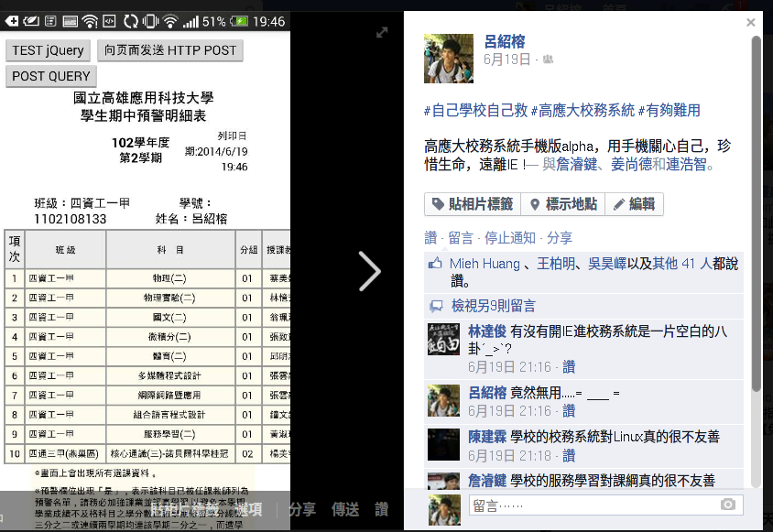Click the 留言 comment input field
773x532 pixels.
point(605,505)
